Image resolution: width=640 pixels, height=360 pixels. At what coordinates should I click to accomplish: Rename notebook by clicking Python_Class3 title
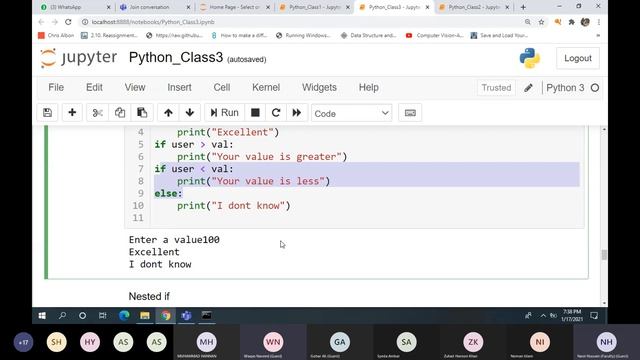(176, 58)
